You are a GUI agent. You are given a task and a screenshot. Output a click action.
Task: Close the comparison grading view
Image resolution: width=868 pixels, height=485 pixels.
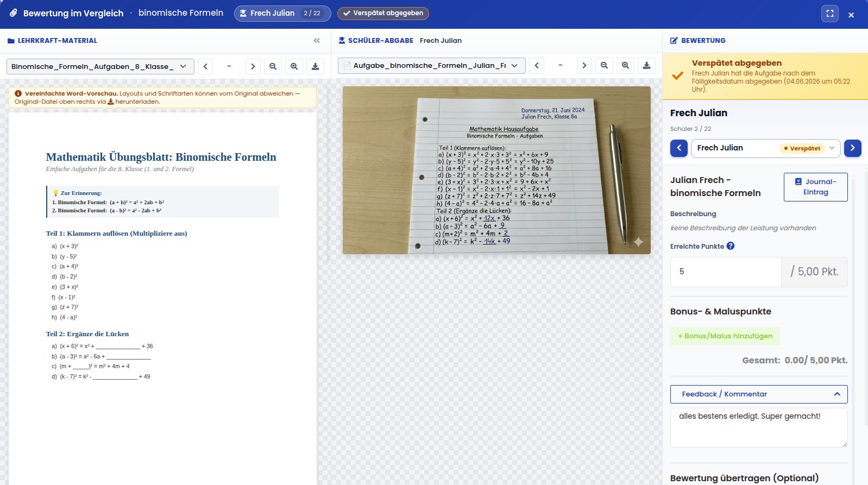[x=851, y=15]
